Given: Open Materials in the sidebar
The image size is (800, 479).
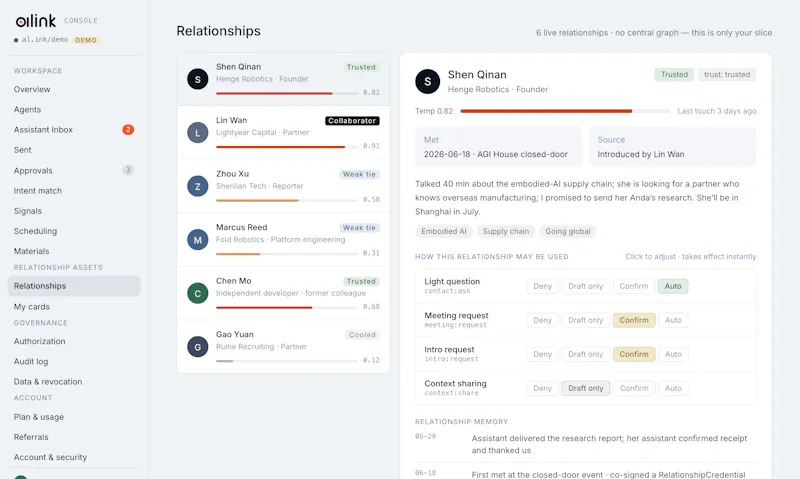Looking at the screenshot, I should [x=32, y=251].
